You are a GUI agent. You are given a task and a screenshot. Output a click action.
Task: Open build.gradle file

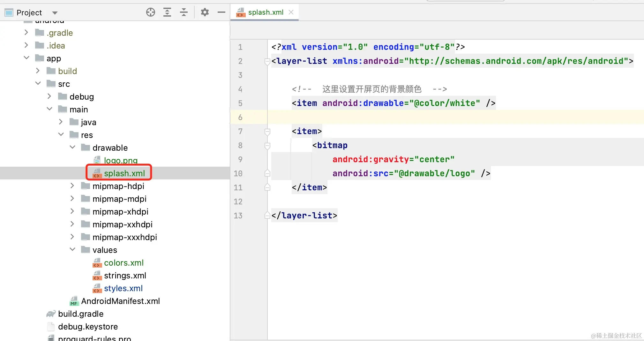[81, 314]
